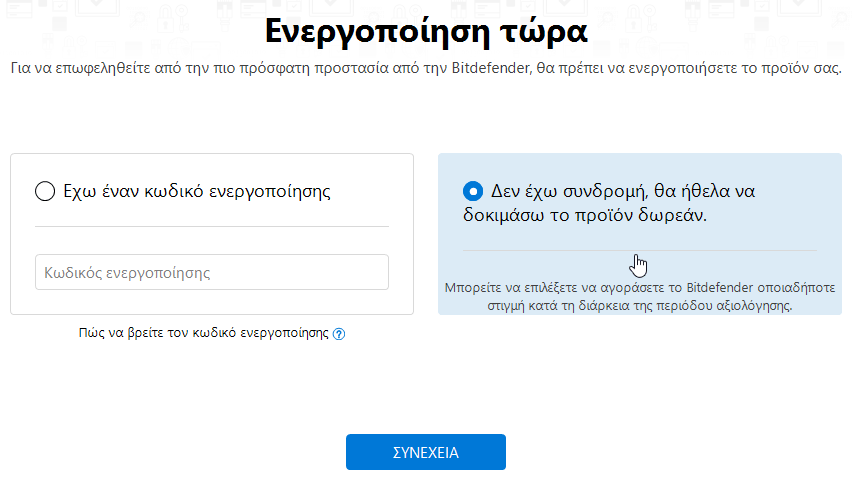Image resolution: width=853 pixels, height=488 pixels.
Task: Click the 'Μπορείτε να επιλέξετε να αγοράσετε' note
Action: coord(640,296)
